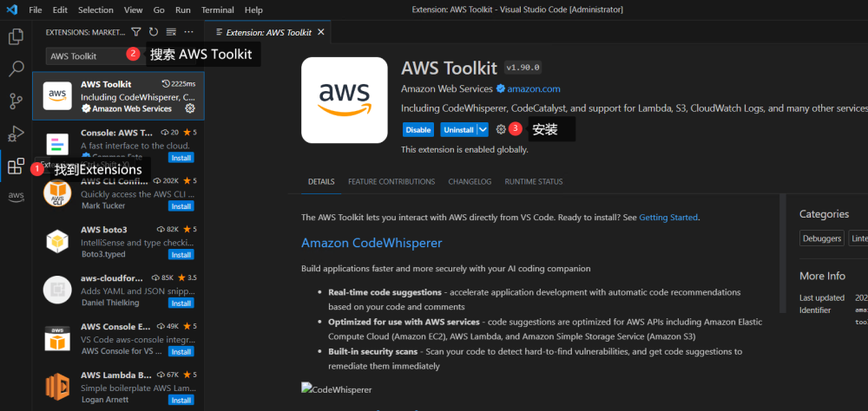The width and height of the screenshot is (868, 411).
Task: Open the amazon.com publisher link
Action: [534, 88]
